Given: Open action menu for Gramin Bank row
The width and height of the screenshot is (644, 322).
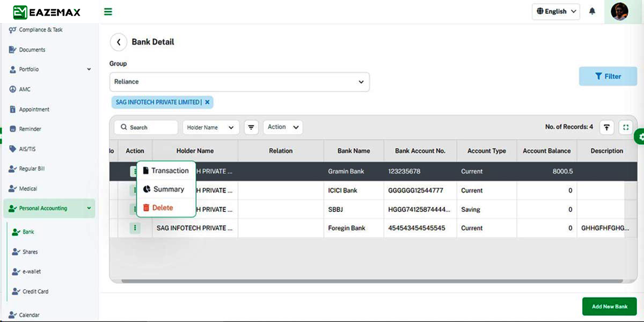Looking at the screenshot, I should (x=133, y=171).
